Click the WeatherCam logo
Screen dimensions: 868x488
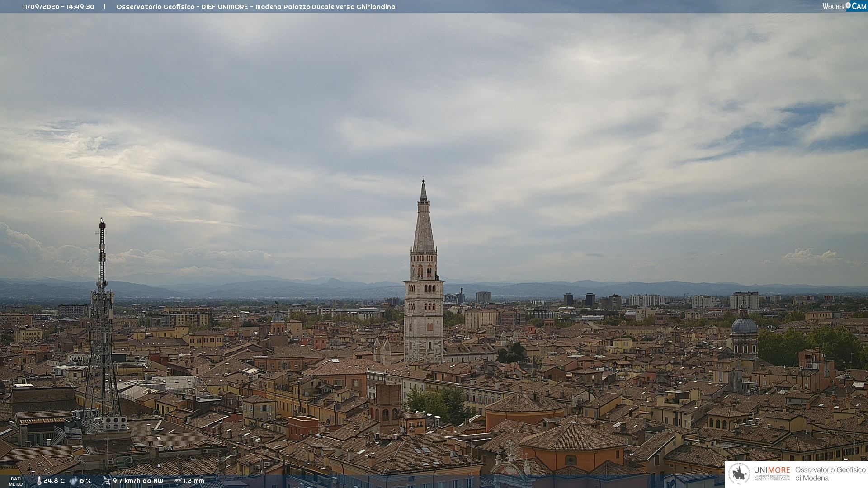click(844, 6)
